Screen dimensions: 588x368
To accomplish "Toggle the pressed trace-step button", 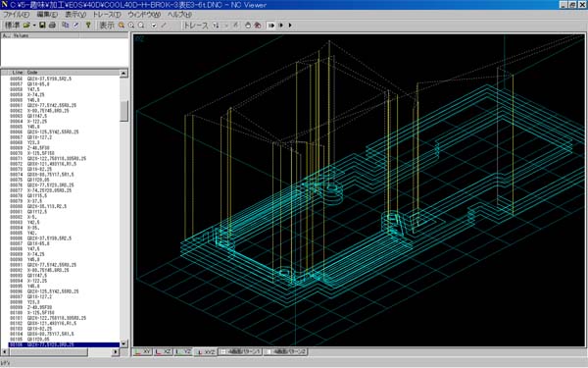I will [x=270, y=26].
